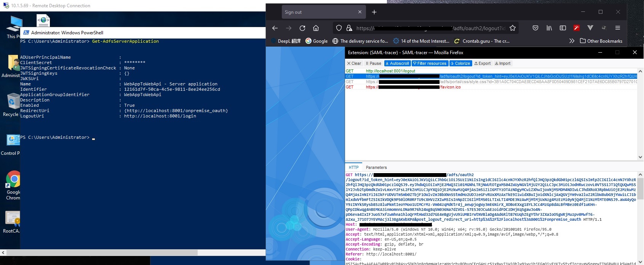Toggle Colorize in SAML-tracer
Screen dimensions: 644x265
460,63
